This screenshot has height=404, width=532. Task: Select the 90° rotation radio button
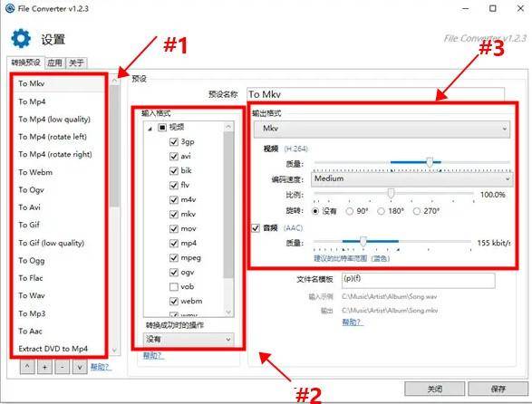(350, 211)
